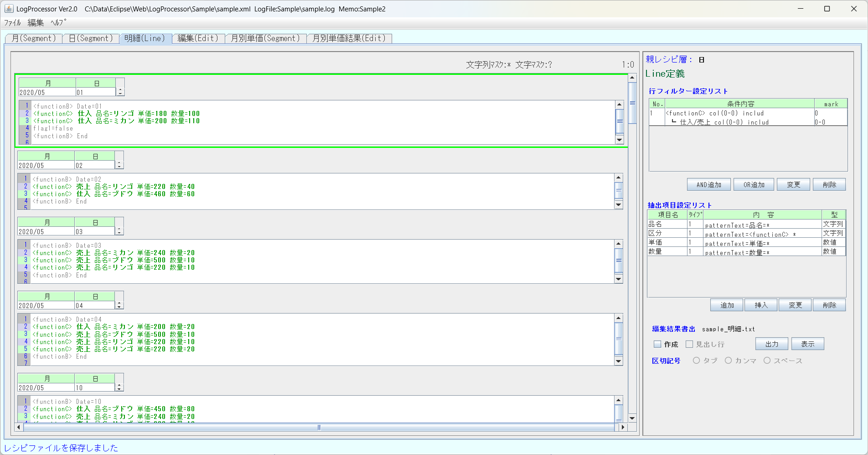Viewport: 868px width, 455px height.
Task: Click the 日 cell showing 02
Action: point(94,165)
